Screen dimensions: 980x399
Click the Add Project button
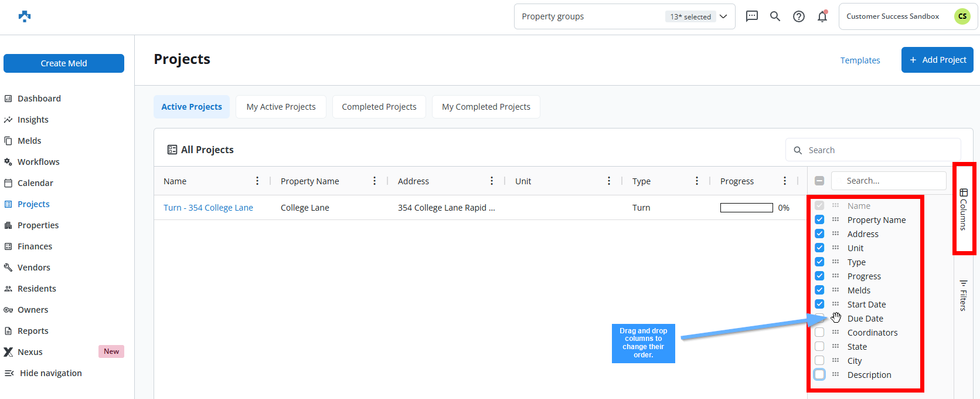[x=937, y=60]
